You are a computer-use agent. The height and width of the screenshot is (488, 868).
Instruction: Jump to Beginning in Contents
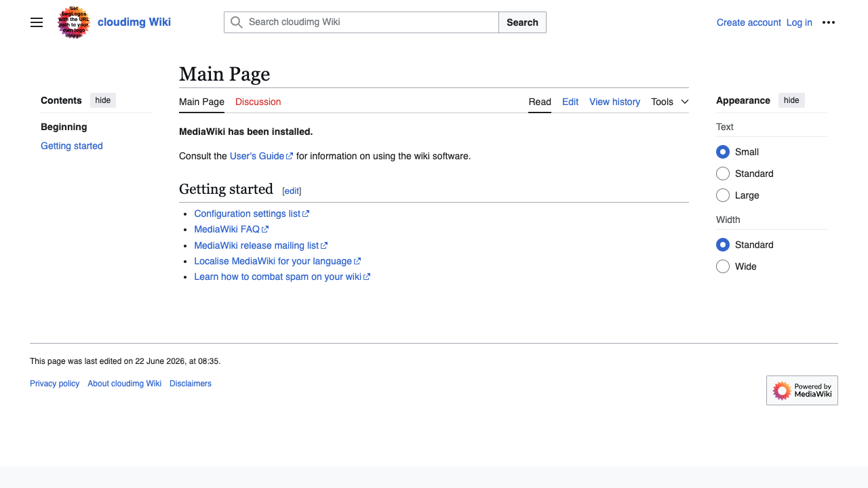tap(64, 127)
